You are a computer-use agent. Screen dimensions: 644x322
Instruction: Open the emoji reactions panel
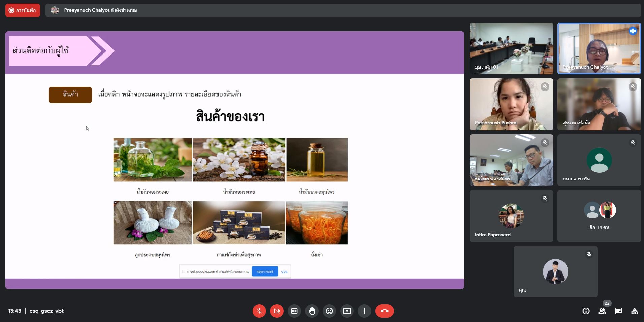coord(329,311)
